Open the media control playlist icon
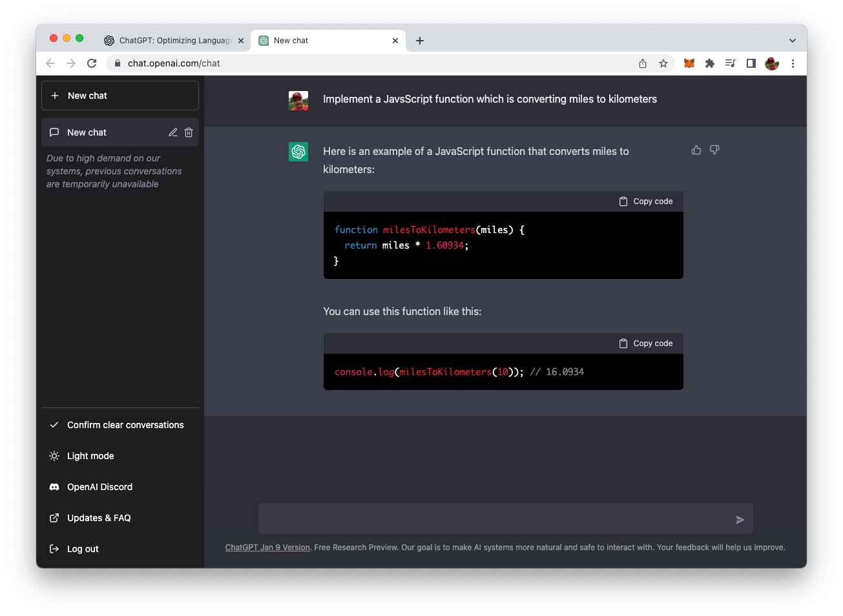The width and height of the screenshot is (843, 616). (731, 63)
